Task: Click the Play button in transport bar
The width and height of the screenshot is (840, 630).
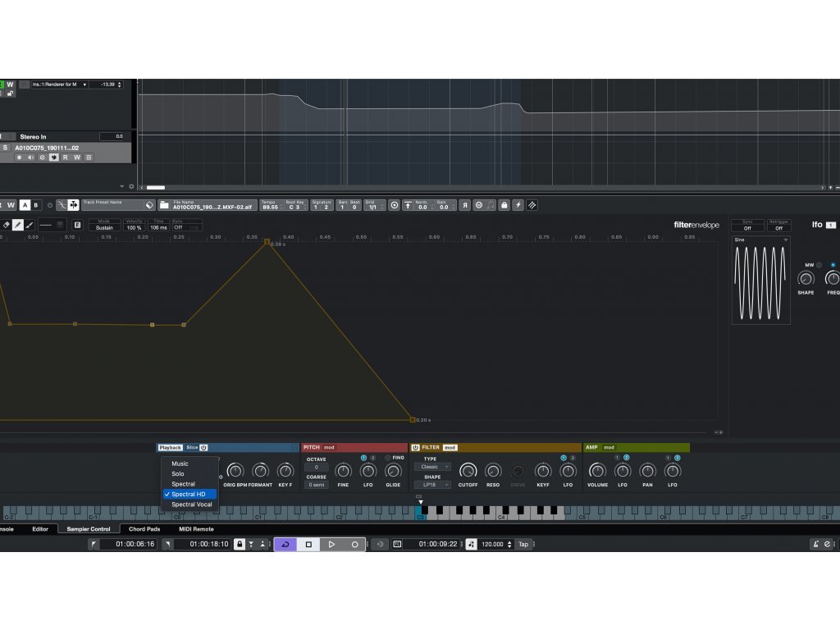Action: pyautogui.click(x=331, y=544)
